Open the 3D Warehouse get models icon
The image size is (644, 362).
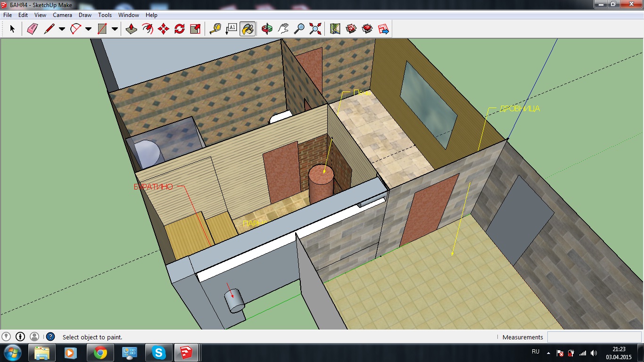(351, 29)
